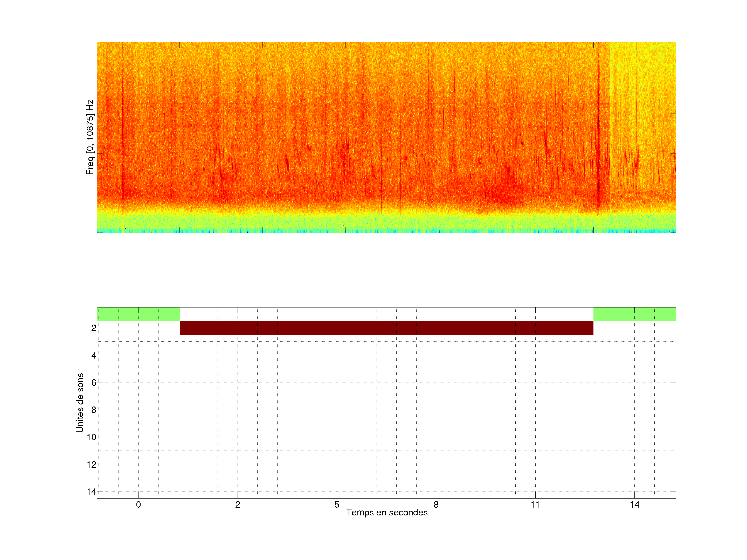The height and width of the screenshot is (560, 747).
Task: Click x-axis tick label 0
Action: 139,505
